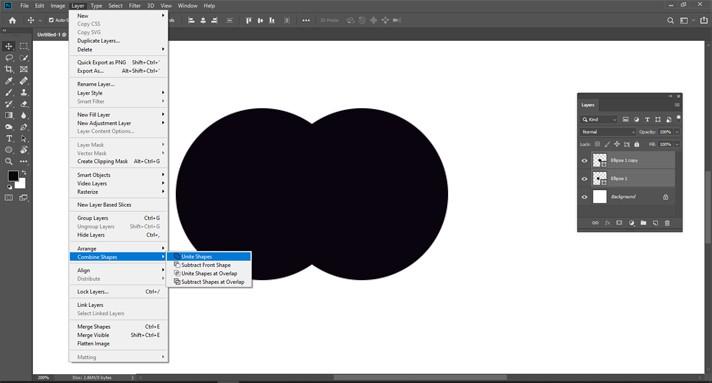The height and width of the screenshot is (383, 712).
Task: Select the Crop tool
Action: coord(9,69)
